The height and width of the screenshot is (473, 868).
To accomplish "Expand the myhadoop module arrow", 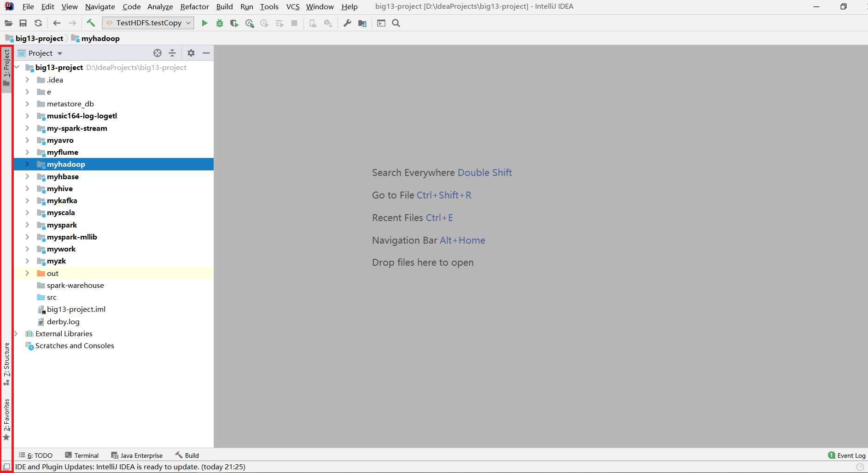I will [x=27, y=164].
